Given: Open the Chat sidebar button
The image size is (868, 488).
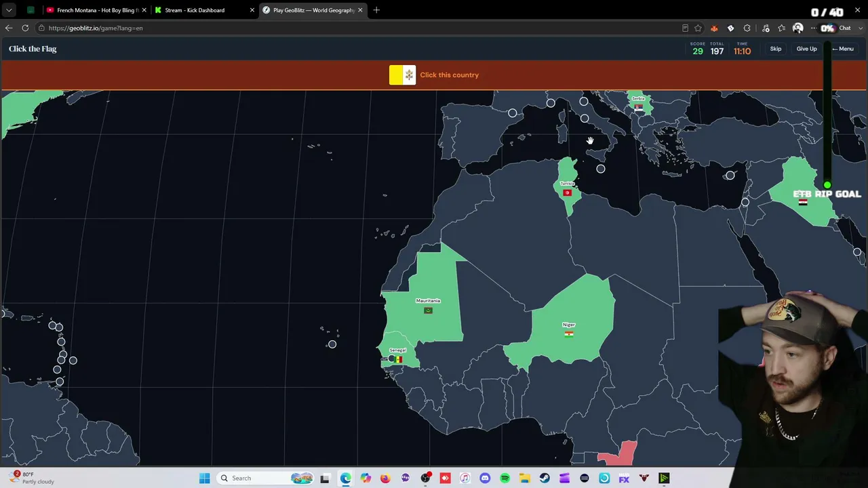Looking at the screenshot, I should [x=845, y=28].
